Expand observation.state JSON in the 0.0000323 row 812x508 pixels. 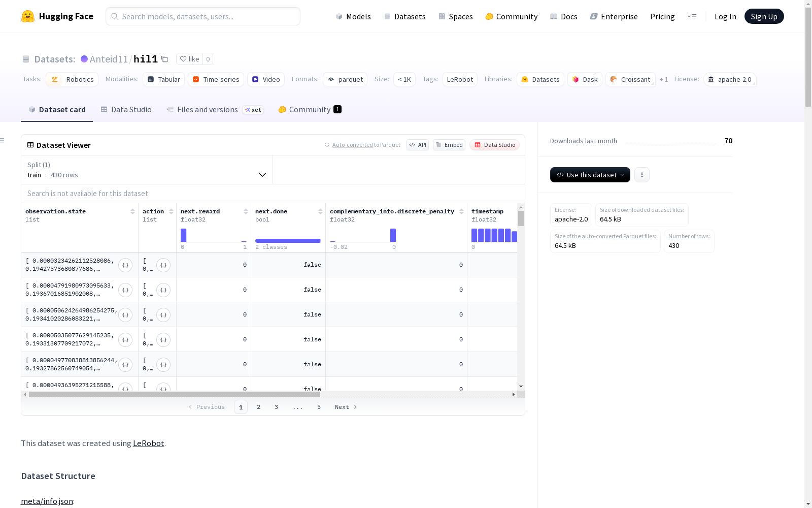click(x=125, y=265)
